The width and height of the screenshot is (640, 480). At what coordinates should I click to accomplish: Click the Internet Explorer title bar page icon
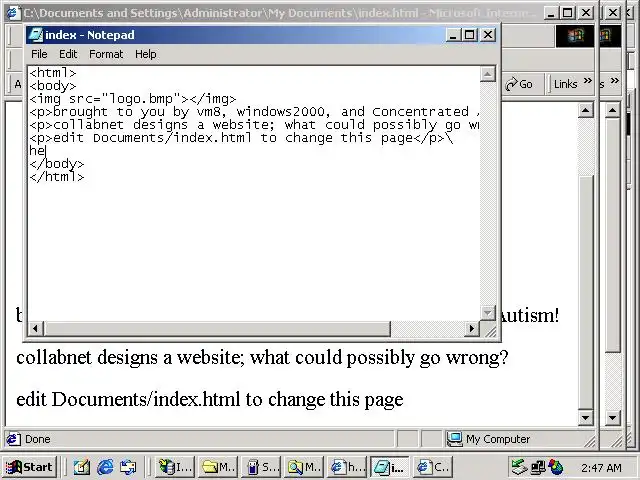coord(13,13)
